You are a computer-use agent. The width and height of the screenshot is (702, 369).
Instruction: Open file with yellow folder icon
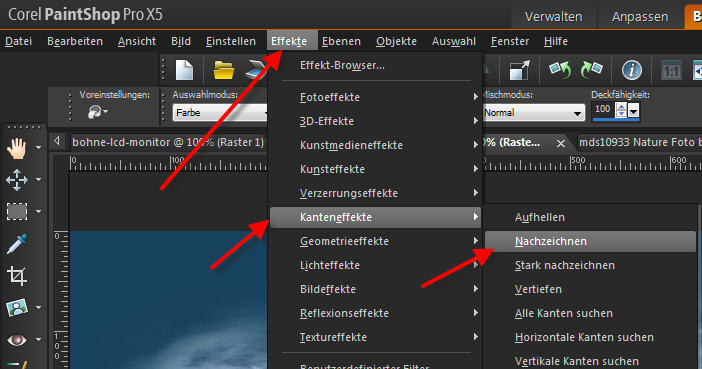[x=223, y=70]
